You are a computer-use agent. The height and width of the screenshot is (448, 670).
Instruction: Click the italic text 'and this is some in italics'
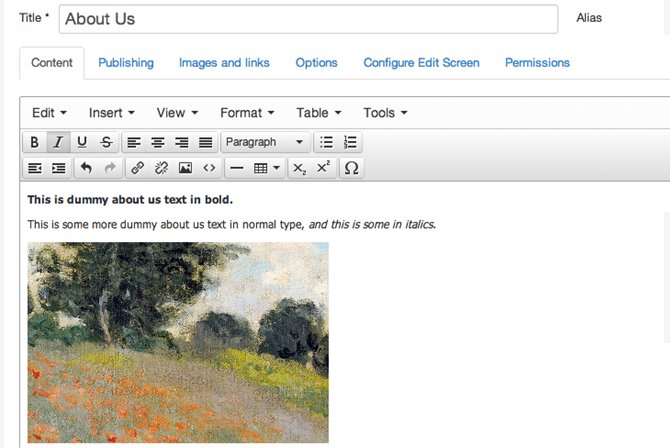[372, 224]
